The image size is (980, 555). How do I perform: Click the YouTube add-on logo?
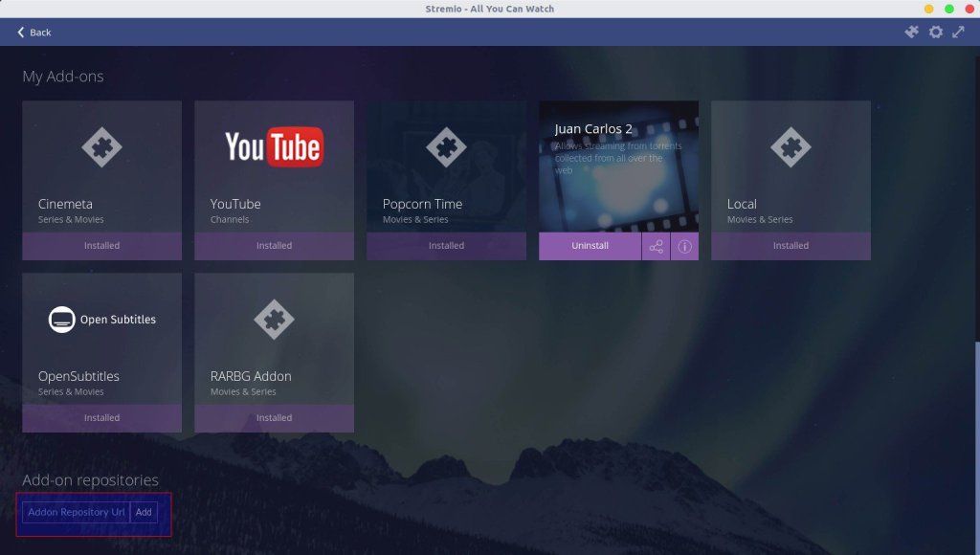tap(274, 147)
